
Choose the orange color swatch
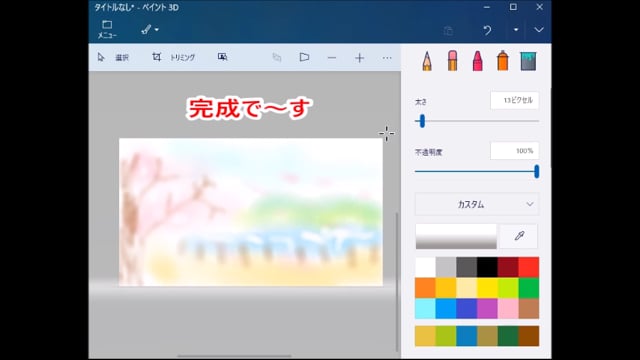click(x=425, y=288)
